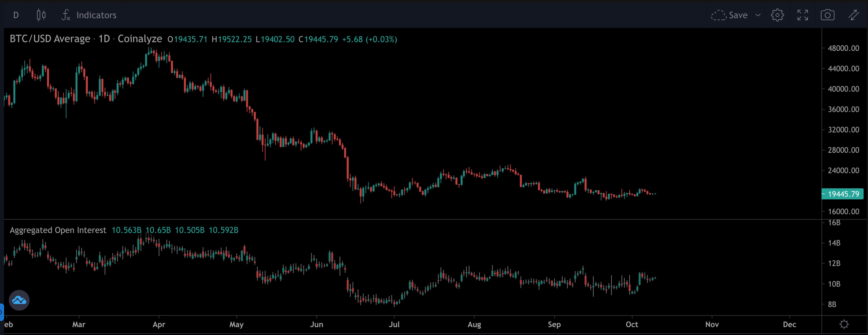868x335 pixels.
Task: Enter fullscreen mode with the arrows icon
Action: 802,15
